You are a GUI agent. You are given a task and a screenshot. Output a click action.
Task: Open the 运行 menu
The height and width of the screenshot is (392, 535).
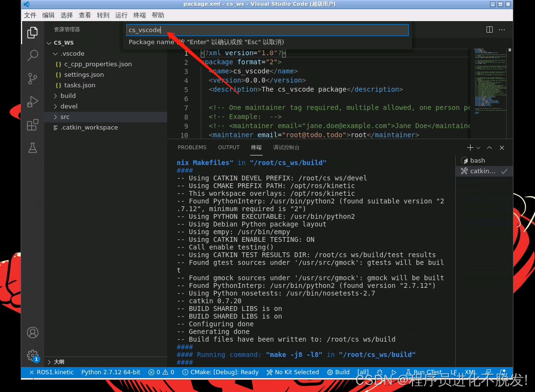pos(121,15)
